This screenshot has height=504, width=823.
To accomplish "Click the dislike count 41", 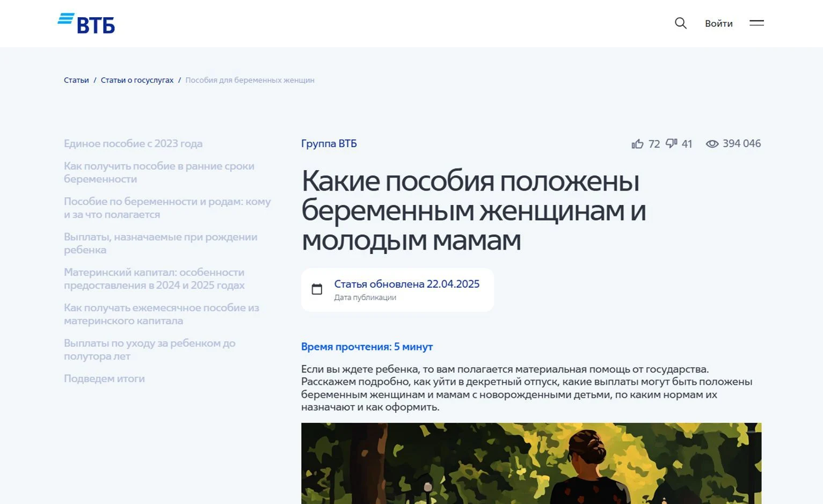I will (687, 144).
